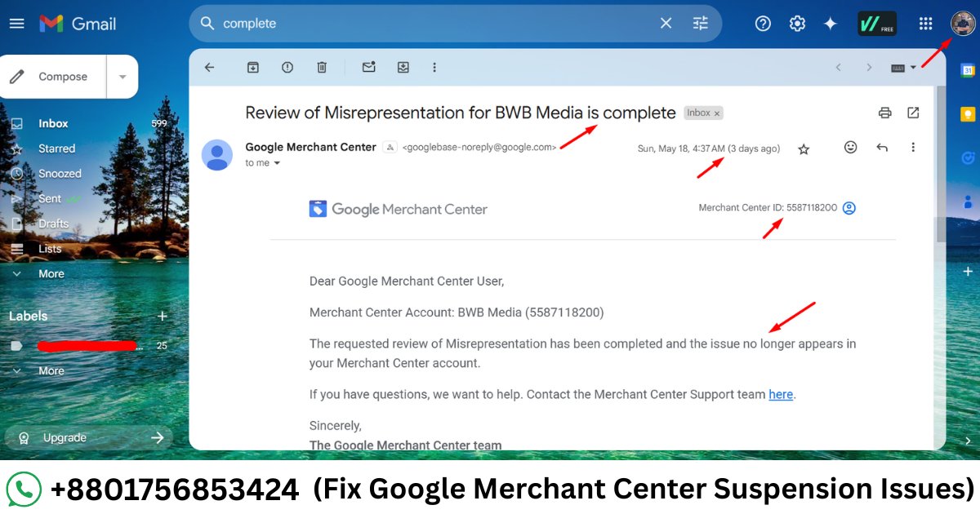Print the email
The width and height of the screenshot is (980, 514).
tap(885, 113)
